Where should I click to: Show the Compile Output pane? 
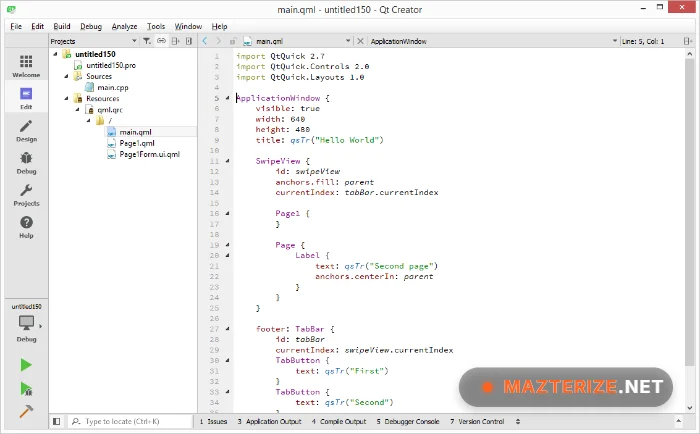(x=339, y=421)
